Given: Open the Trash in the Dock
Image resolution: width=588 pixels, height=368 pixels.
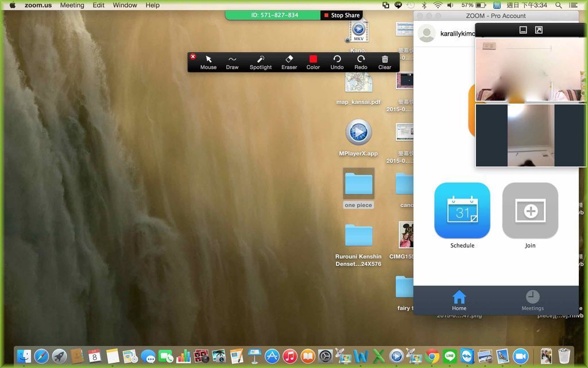Looking at the screenshot, I should 564,355.
